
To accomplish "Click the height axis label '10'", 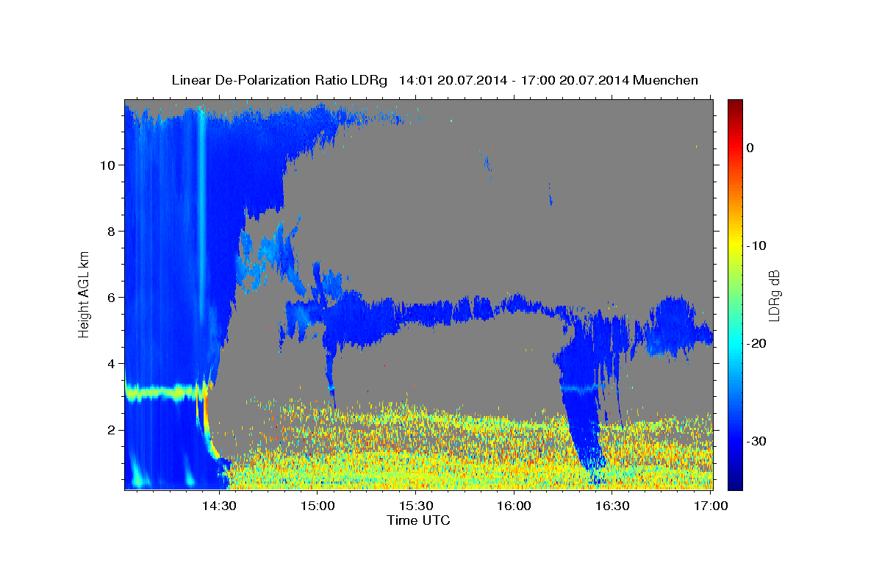I will [x=107, y=165].
